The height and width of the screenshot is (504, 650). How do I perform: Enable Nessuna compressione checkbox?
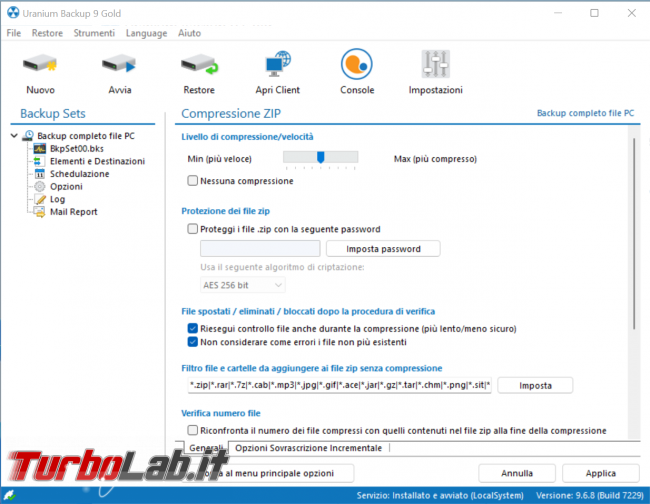click(x=192, y=180)
